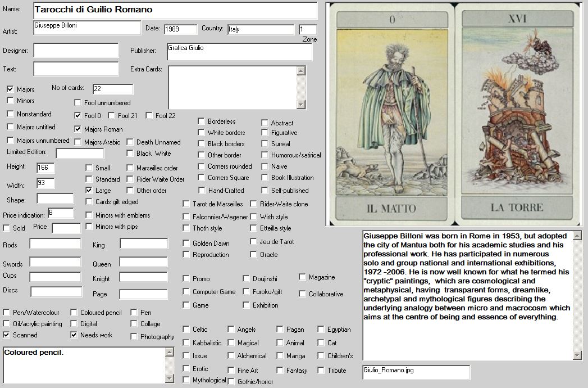Focus the Name field with the deck title

coord(175,10)
